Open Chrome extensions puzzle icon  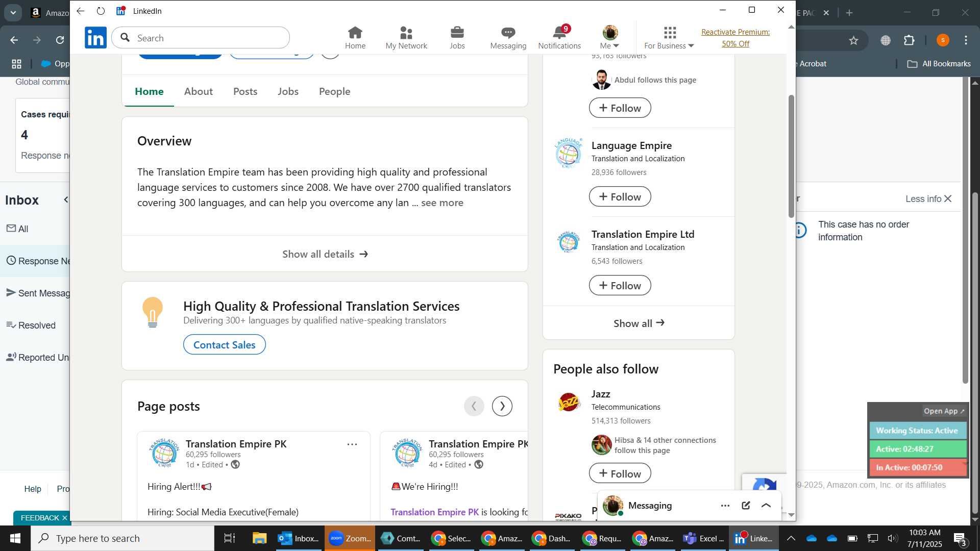click(910, 40)
